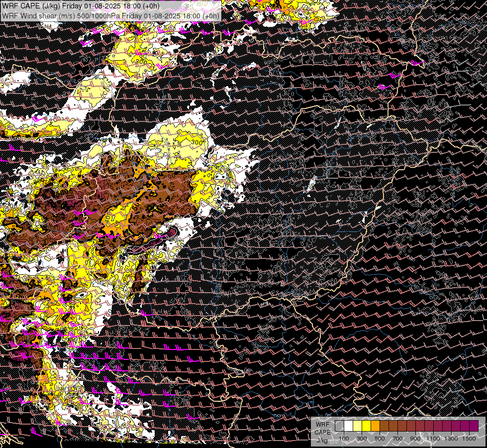The image size is (487, 448).
Task: Click the legend value 900
Action: coord(415,439)
